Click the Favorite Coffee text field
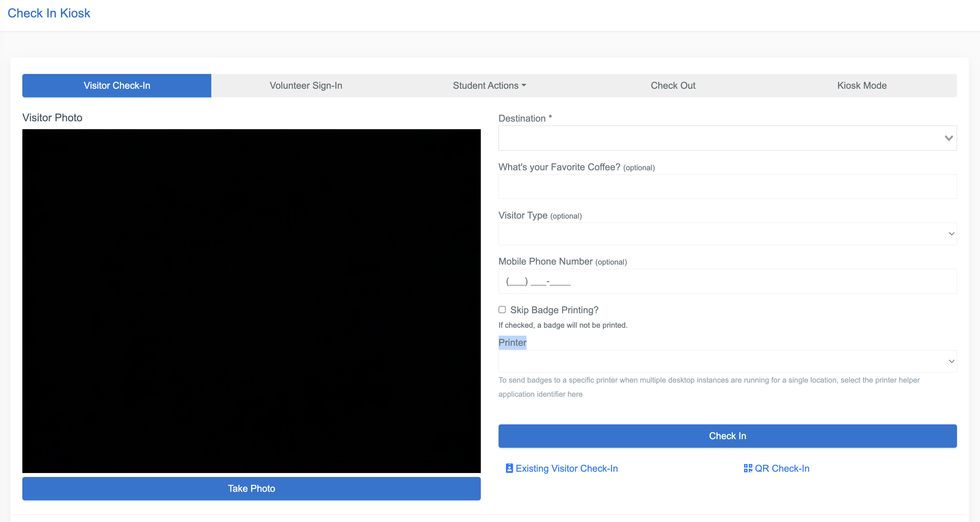This screenshot has width=980, height=522. pyautogui.click(x=727, y=187)
